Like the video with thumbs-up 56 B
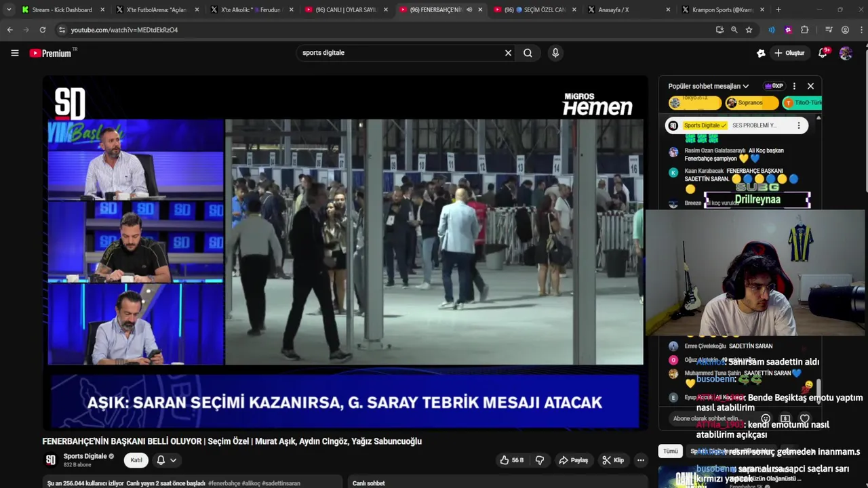 (512, 460)
